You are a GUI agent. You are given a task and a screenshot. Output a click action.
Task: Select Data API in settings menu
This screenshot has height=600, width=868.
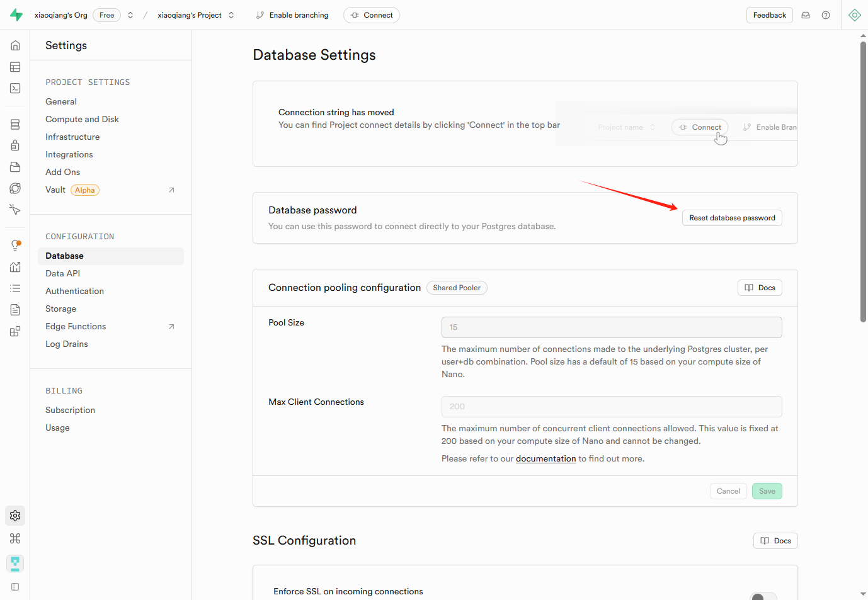point(63,273)
